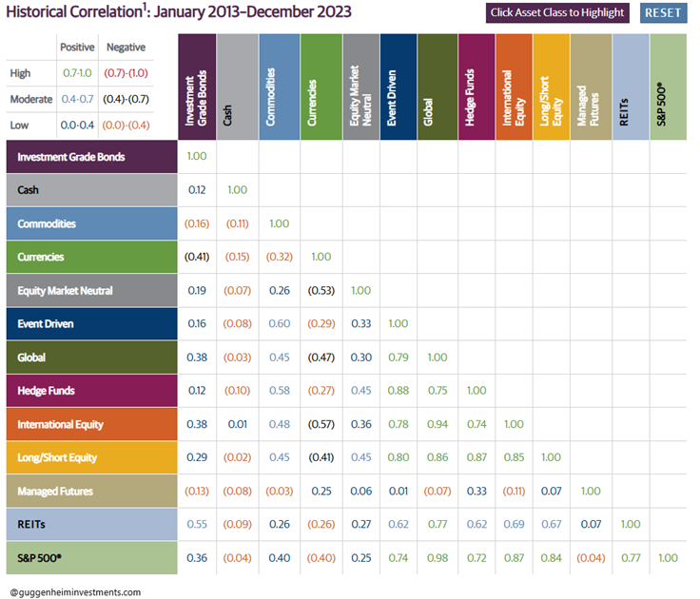Viewport: 700px width, 599px height.
Task: Select the Commodities row header
Action: point(91,223)
